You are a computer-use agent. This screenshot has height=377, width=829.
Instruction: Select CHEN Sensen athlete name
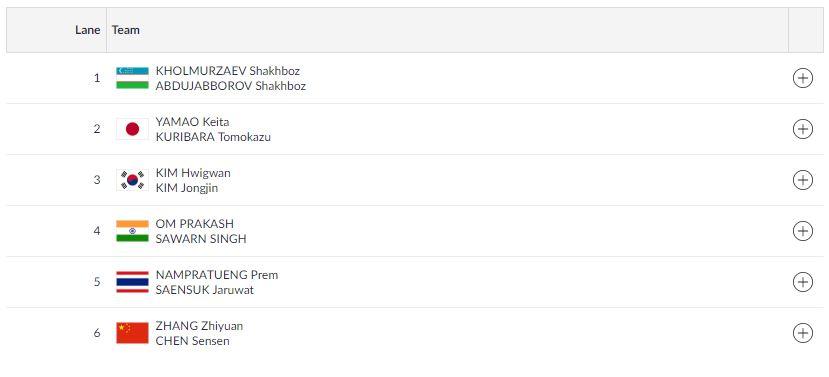coord(192,341)
